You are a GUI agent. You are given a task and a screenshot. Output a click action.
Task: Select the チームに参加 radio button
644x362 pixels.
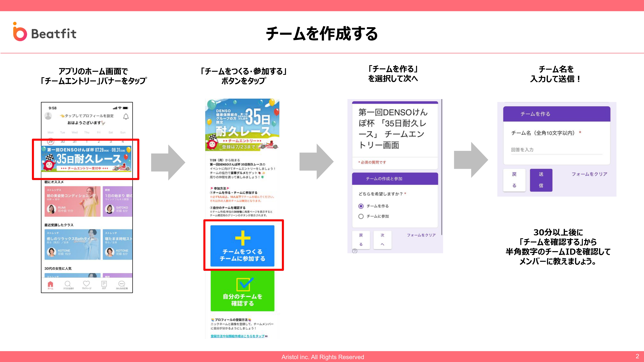[361, 216]
